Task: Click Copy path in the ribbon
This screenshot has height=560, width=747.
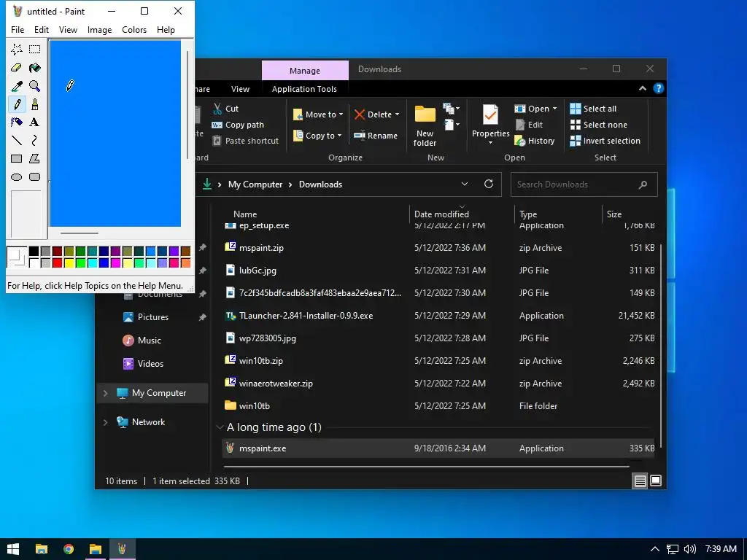Action: click(238, 125)
